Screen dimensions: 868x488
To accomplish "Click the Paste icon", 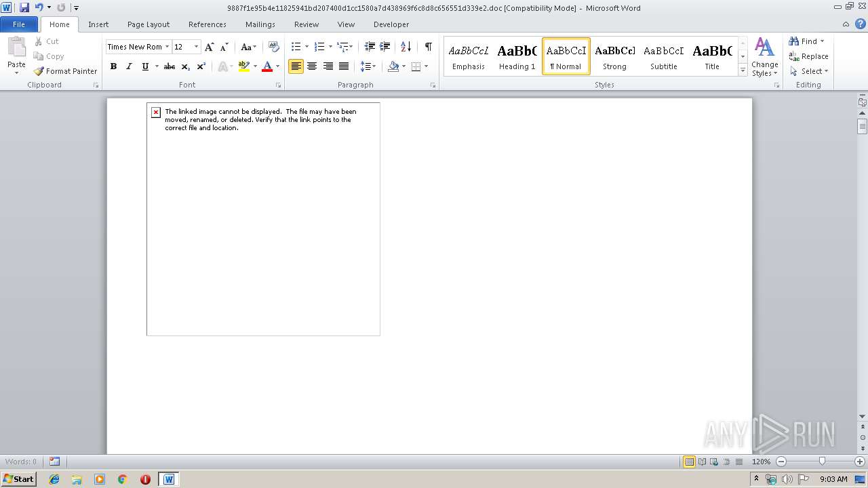I will (x=16, y=47).
